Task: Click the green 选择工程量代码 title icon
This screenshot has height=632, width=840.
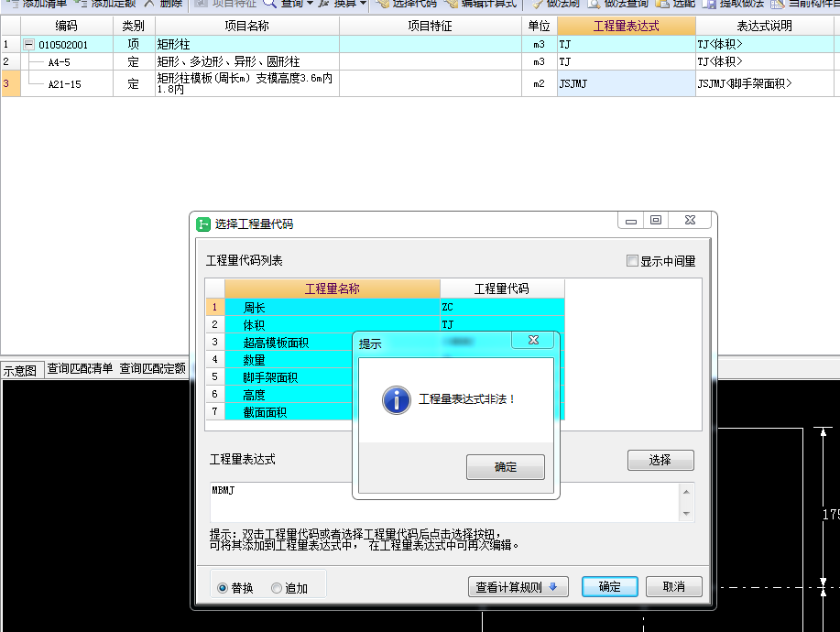Action: point(203,223)
